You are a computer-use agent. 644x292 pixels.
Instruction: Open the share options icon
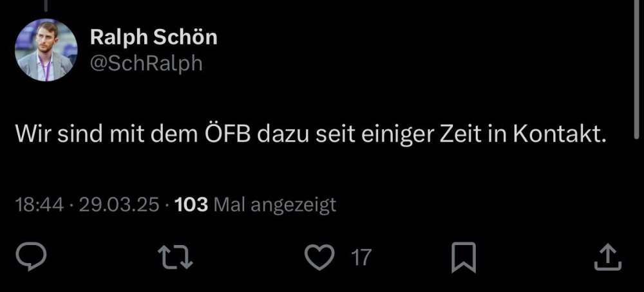pyautogui.click(x=607, y=257)
